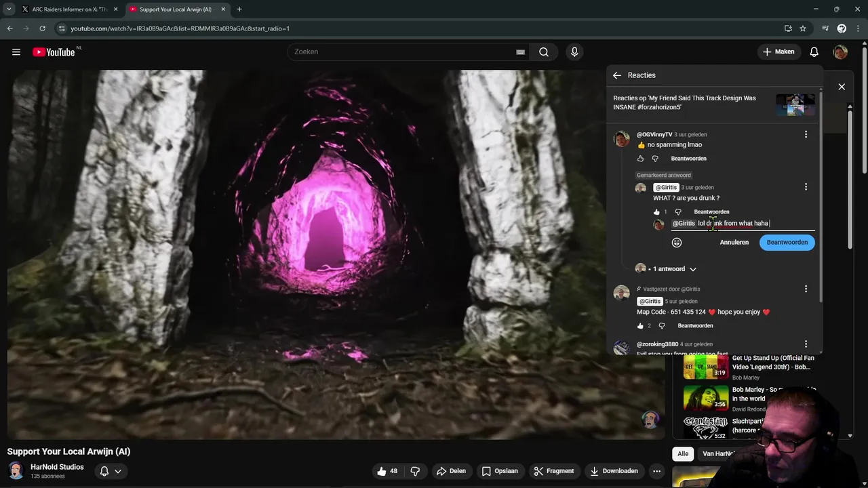This screenshot has height=488, width=868.
Task: Navigate back in browser
Action: [9, 28]
